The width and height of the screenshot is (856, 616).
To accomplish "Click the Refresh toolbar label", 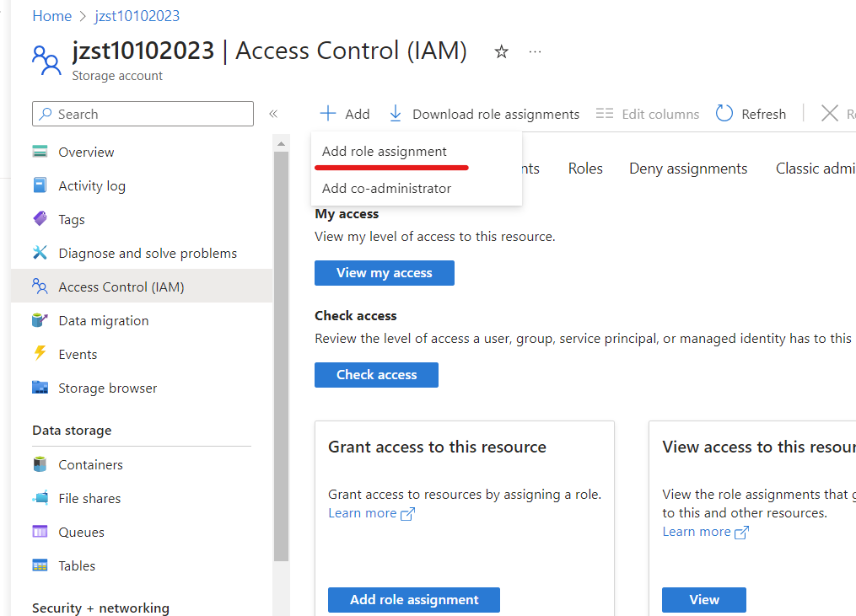I will (764, 114).
